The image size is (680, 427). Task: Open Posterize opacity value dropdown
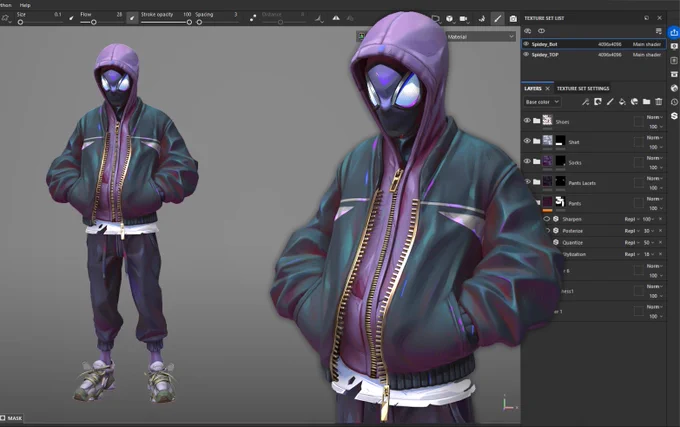[649, 231]
